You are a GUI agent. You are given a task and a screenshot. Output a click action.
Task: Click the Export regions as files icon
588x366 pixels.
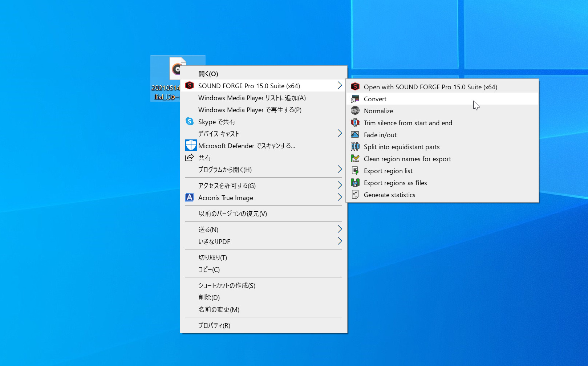pos(355,183)
